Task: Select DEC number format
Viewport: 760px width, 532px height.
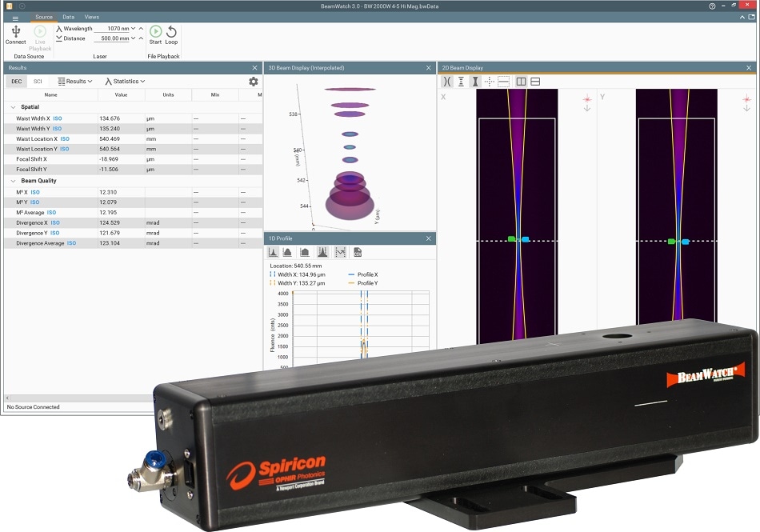Action: [17, 82]
